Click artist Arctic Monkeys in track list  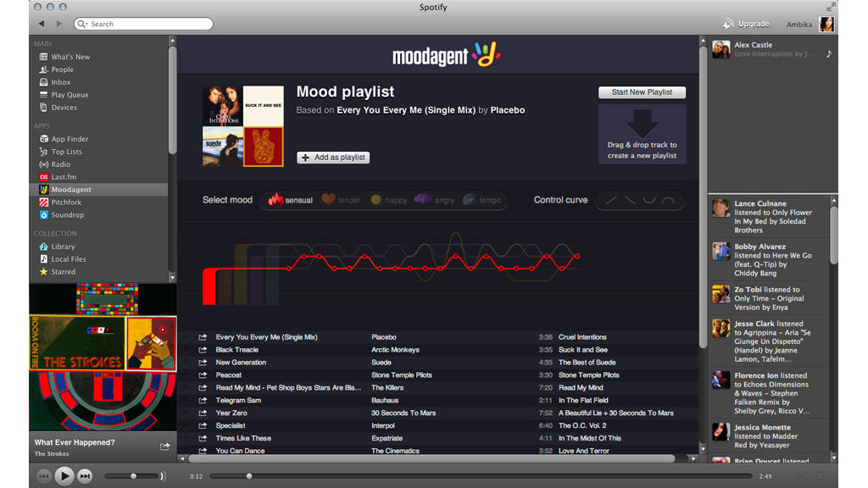pos(395,350)
